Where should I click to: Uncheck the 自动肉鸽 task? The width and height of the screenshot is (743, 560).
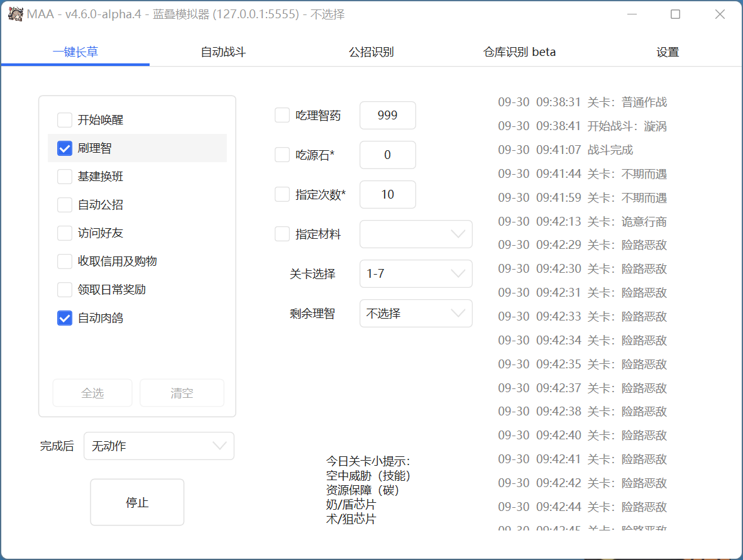pyautogui.click(x=64, y=318)
